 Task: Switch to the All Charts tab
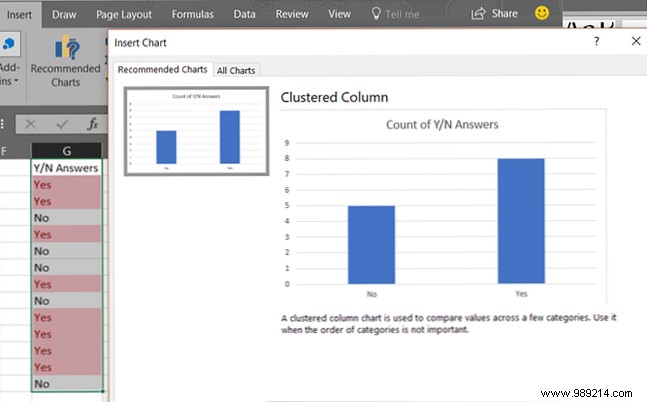236,71
